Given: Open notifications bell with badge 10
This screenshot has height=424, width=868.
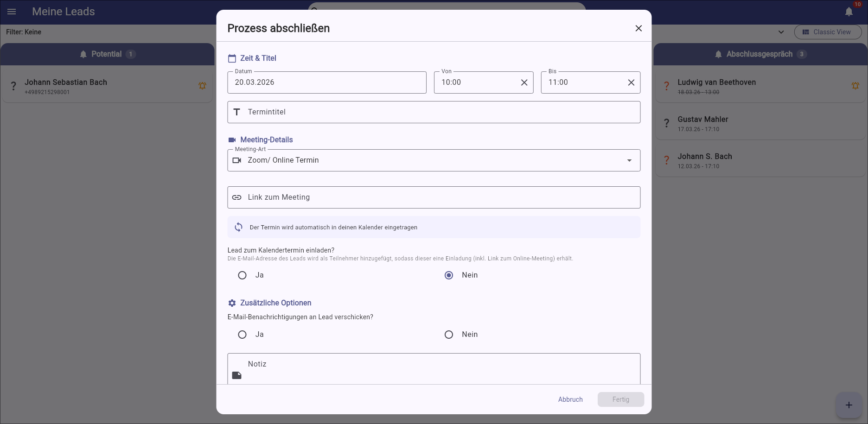Looking at the screenshot, I should click(849, 12).
